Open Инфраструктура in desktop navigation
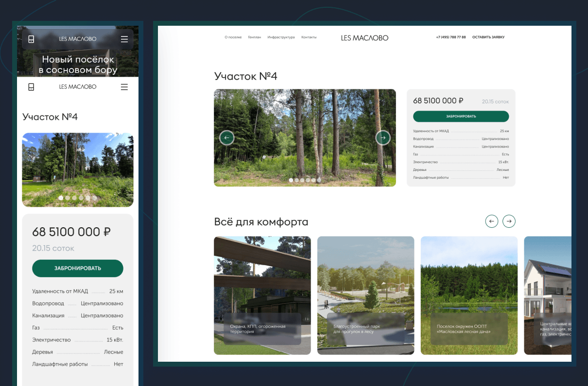The width and height of the screenshot is (588, 386). (281, 37)
